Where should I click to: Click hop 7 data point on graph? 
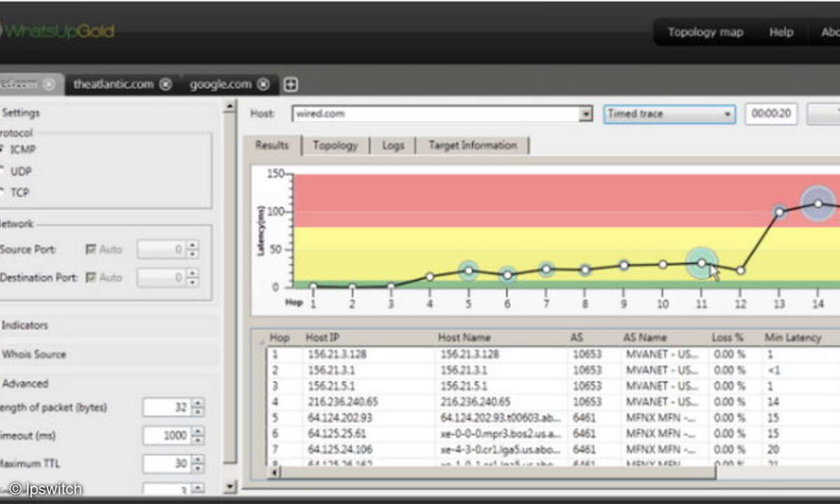pos(547,269)
